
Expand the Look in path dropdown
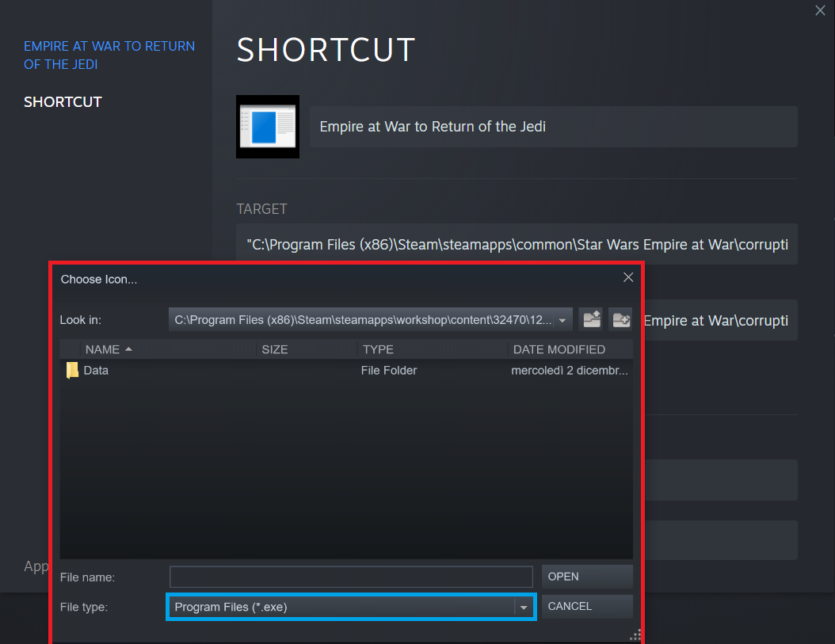(562, 320)
